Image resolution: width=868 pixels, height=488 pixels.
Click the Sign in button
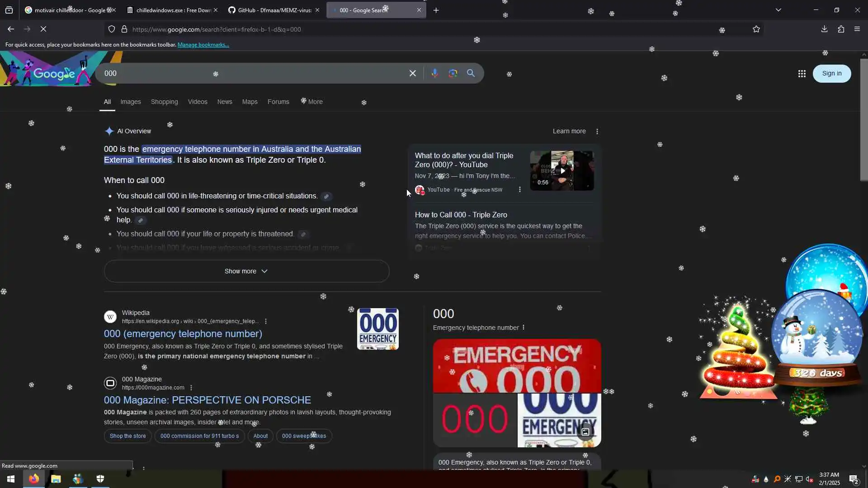[831, 74]
